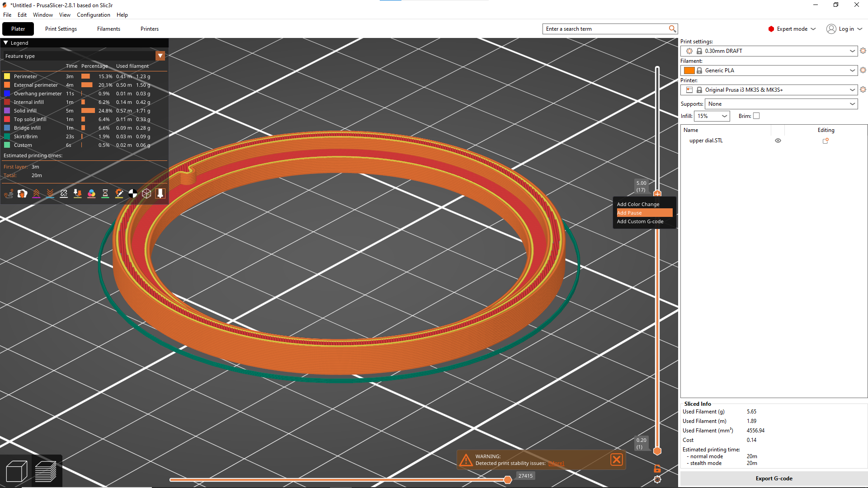Open the File menu
This screenshot has height=488, width=868.
7,15
